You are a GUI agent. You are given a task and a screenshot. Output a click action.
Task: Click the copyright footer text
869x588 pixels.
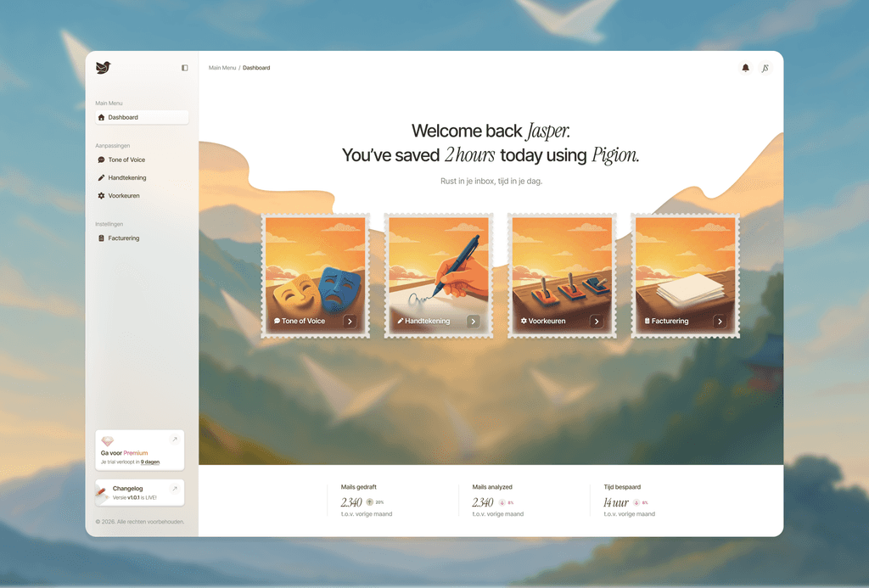click(140, 522)
